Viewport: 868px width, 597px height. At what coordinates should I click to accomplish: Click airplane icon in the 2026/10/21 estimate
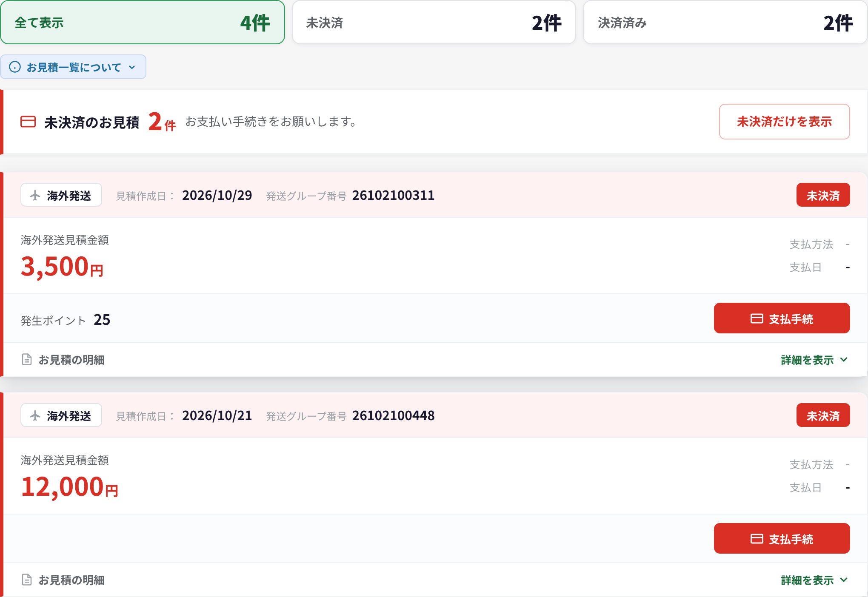click(x=35, y=415)
